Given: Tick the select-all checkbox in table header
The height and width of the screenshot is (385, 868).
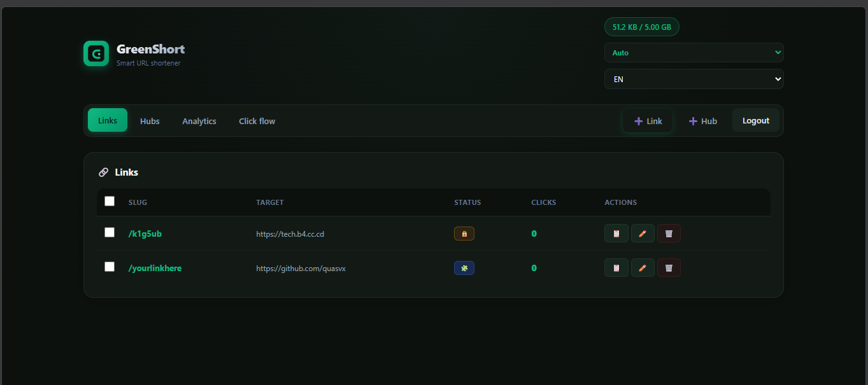Looking at the screenshot, I should [x=110, y=201].
